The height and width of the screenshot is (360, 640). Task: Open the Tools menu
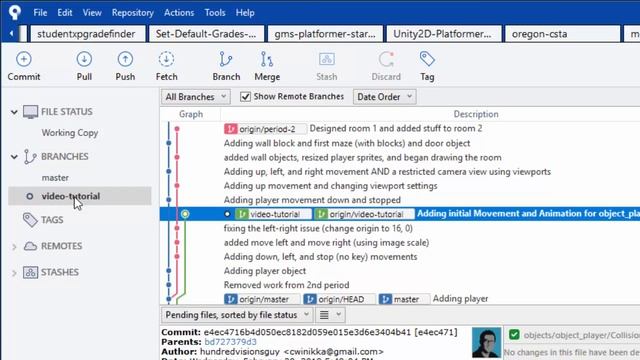pyautogui.click(x=215, y=13)
